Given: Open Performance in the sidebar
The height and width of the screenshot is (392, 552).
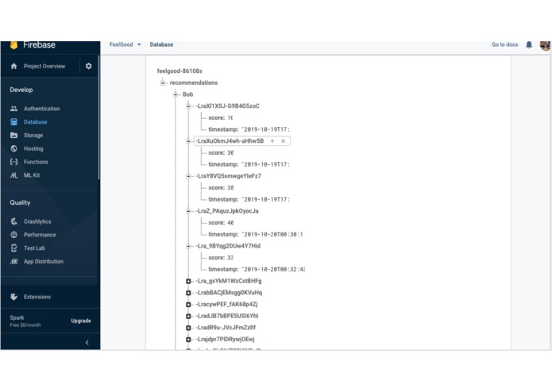Looking at the screenshot, I should [x=40, y=235].
